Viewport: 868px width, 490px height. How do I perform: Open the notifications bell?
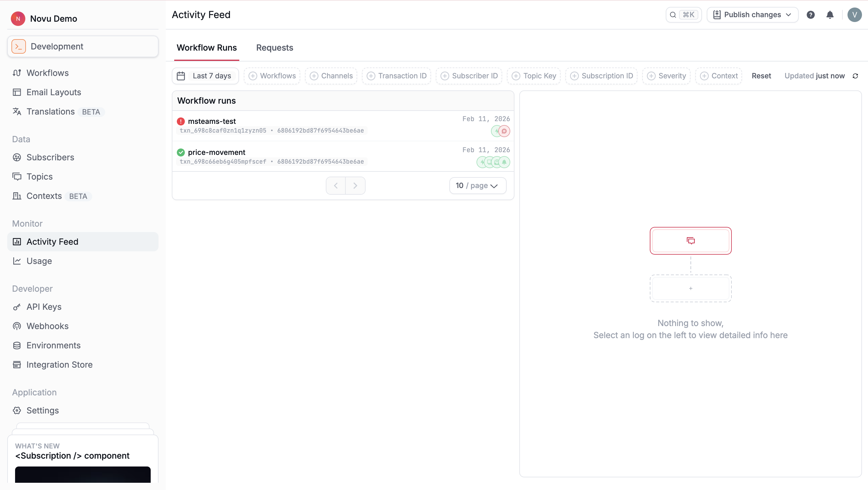(x=830, y=14)
